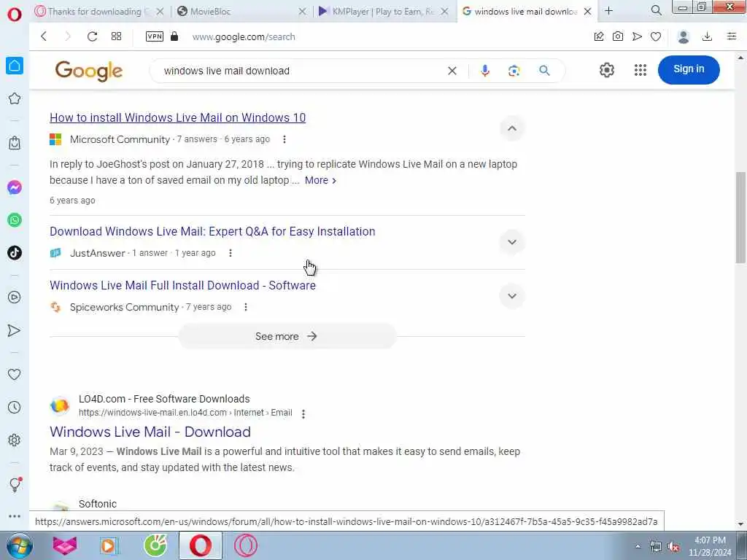Open the Windows Start button
Image resolution: width=747 pixels, height=560 pixels.
pos(19,545)
